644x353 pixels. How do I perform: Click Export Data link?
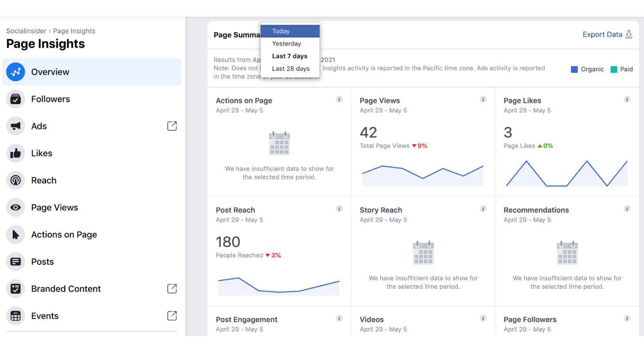[607, 34]
